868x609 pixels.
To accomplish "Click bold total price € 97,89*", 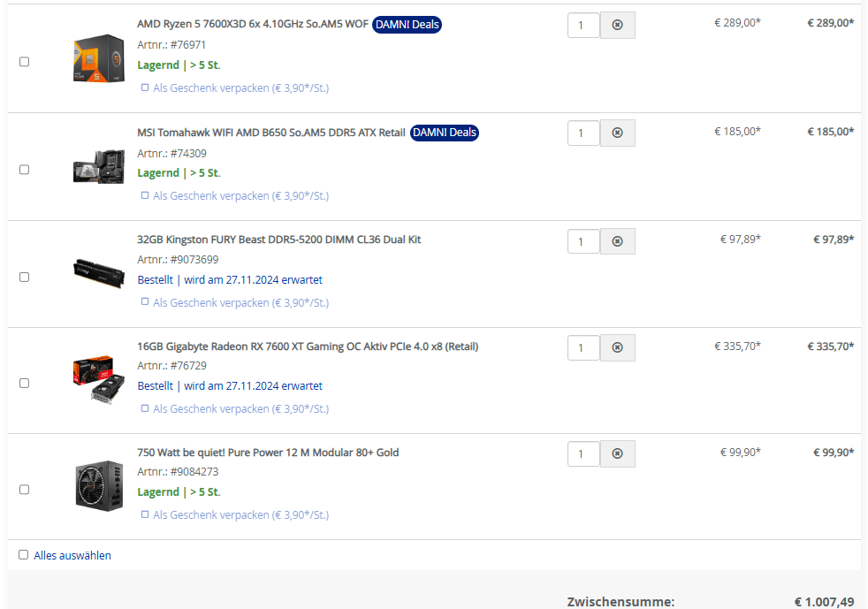I will [x=834, y=240].
